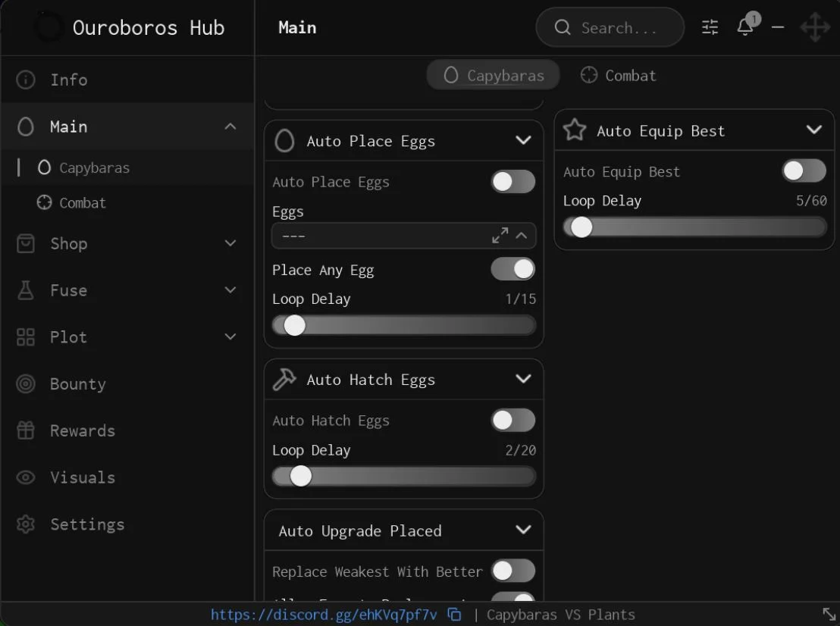Click the crosshair icon beside sidebar Combat
The width and height of the screenshot is (840, 626).
tap(45, 202)
